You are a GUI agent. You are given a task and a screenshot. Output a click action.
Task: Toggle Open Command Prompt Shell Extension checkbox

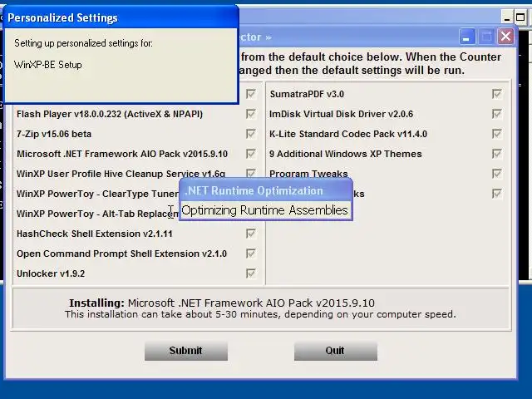coord(251,254)
